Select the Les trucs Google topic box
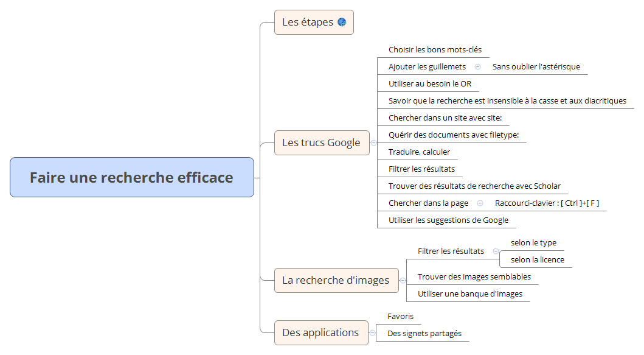 click(321, 142)
